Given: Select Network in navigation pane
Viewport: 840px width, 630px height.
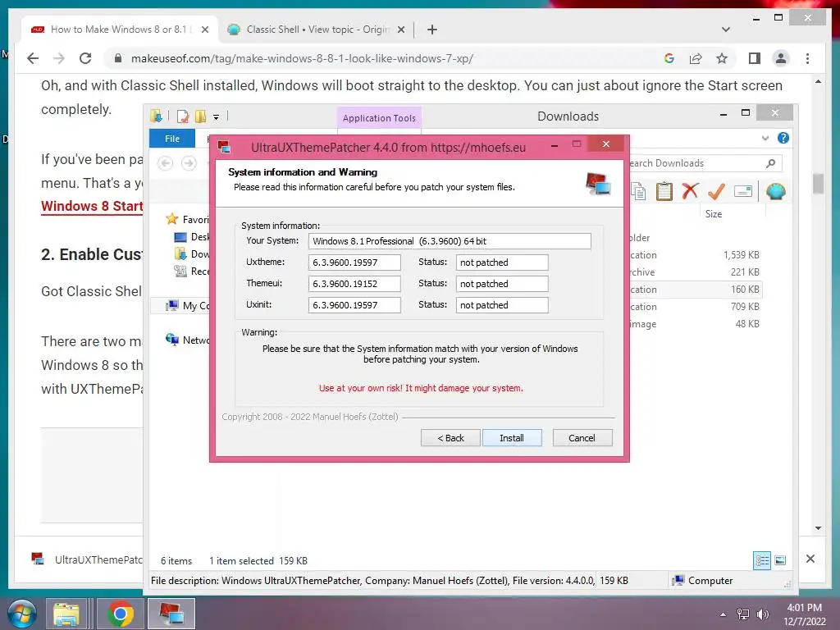Looking at the screenshot, I should click(x=188, y=340).
